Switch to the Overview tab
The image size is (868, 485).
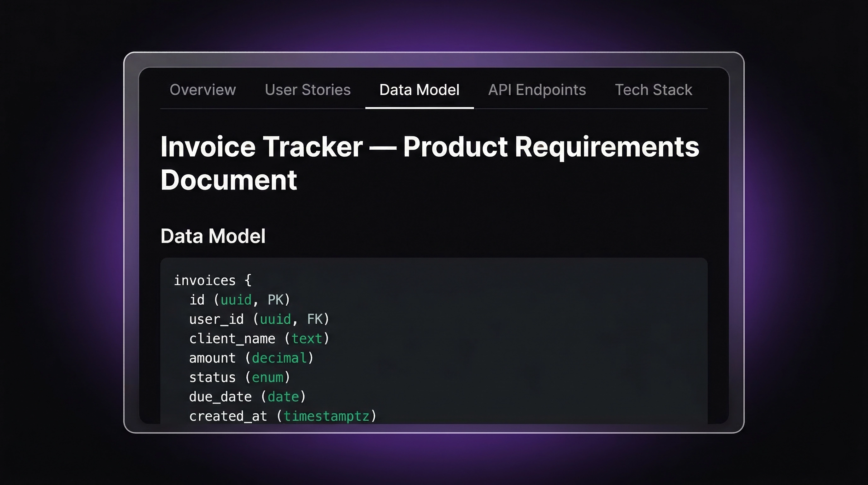[x=202, y=90]
